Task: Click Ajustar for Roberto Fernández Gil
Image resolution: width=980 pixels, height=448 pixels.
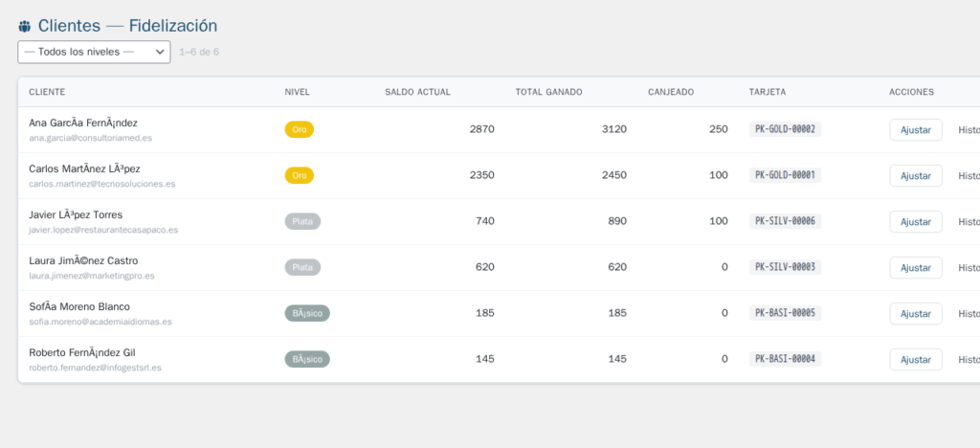Action: (916, 360)
